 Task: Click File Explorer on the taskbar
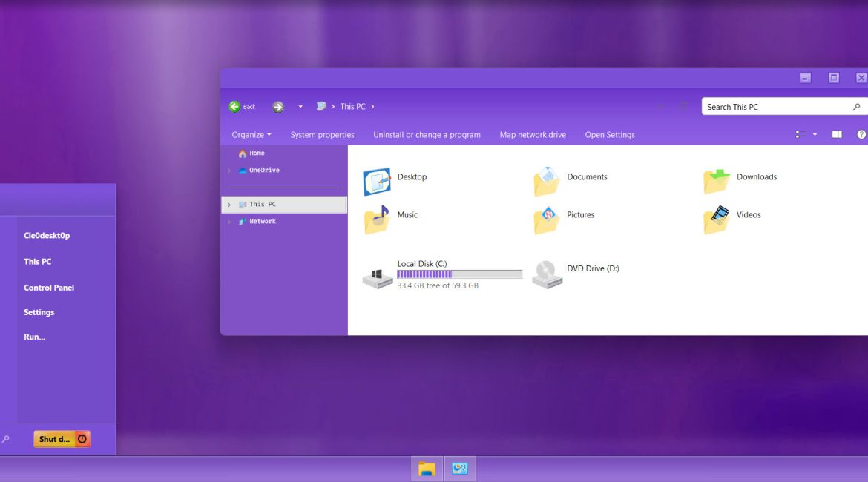tap(427, 469)
